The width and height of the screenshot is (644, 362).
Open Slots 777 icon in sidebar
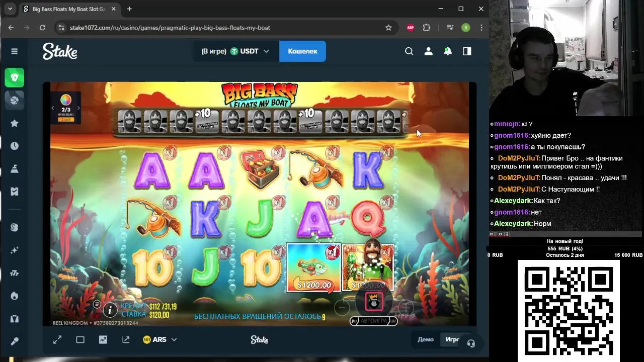coord(15,273)
